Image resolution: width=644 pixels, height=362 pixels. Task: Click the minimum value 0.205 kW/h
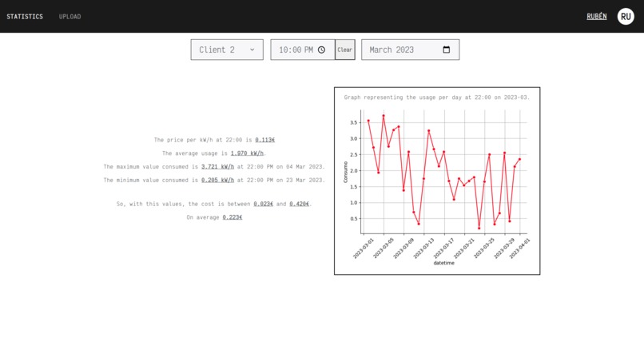pyautogui.click(x=217, y=181)
